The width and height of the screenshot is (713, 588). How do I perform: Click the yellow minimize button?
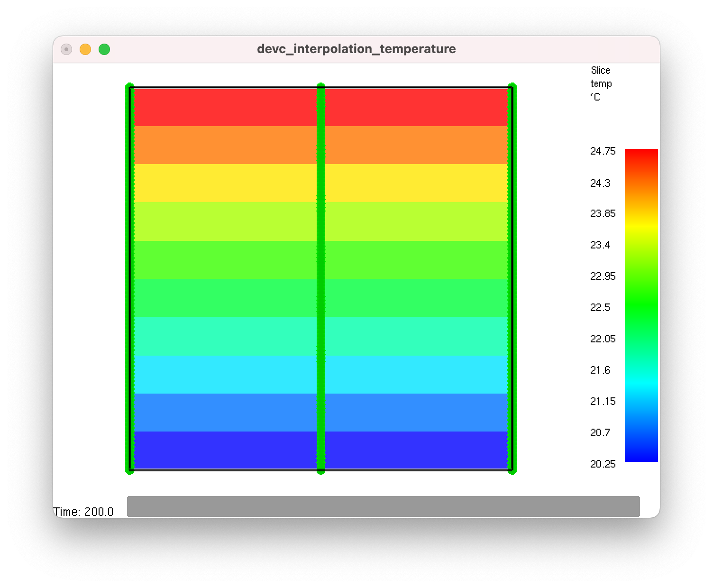tap(85, 49)
